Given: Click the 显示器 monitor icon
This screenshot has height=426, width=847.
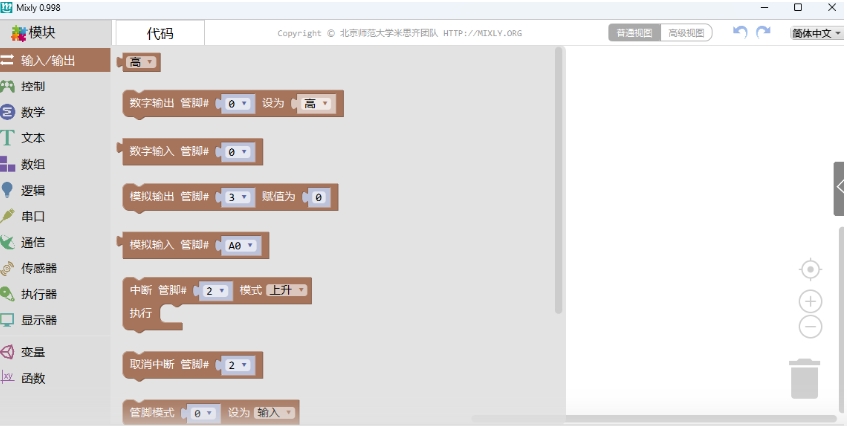Looking at the screenshot, I should [x=8, y=320].
